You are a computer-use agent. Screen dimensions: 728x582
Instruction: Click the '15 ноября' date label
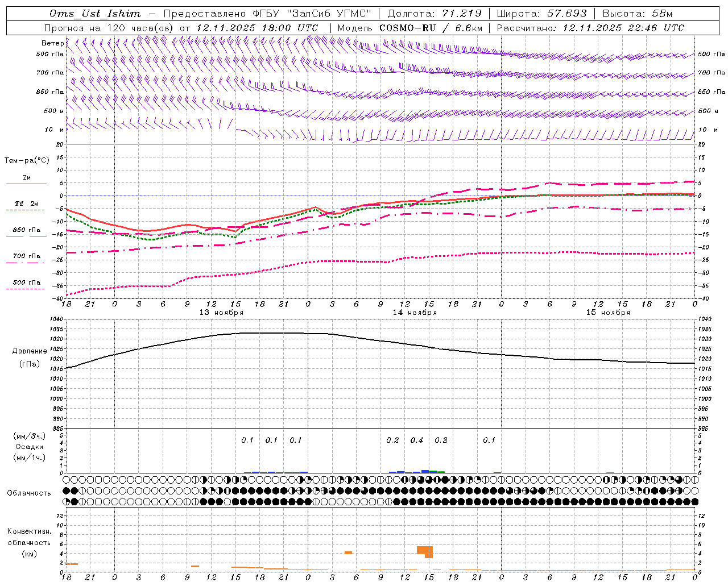pos(608,313)
